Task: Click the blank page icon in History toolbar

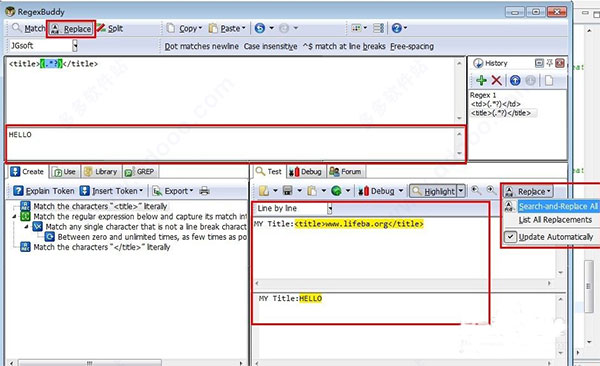Action: coord(549,80)
